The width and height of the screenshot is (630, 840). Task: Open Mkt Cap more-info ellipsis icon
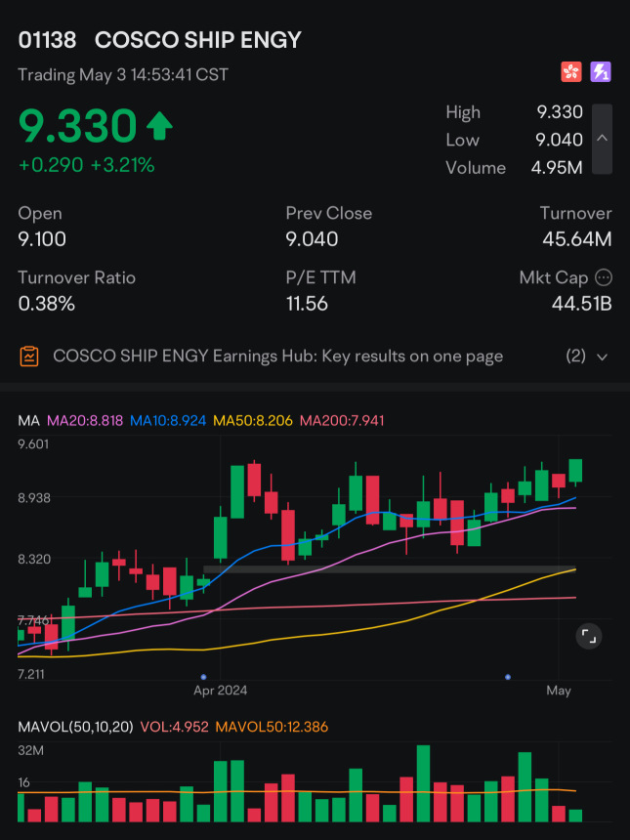pyautogui.click(x=604, y=277)
